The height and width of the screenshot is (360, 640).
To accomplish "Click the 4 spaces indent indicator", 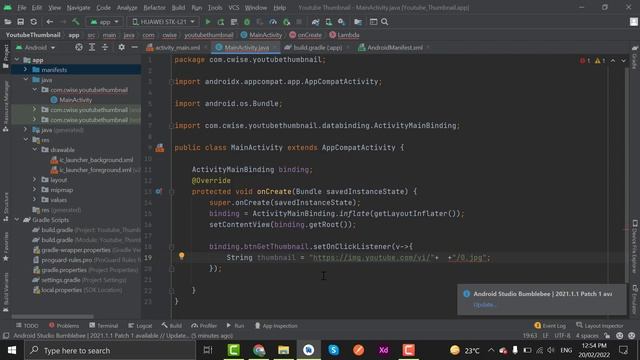I will click(587, 336).
